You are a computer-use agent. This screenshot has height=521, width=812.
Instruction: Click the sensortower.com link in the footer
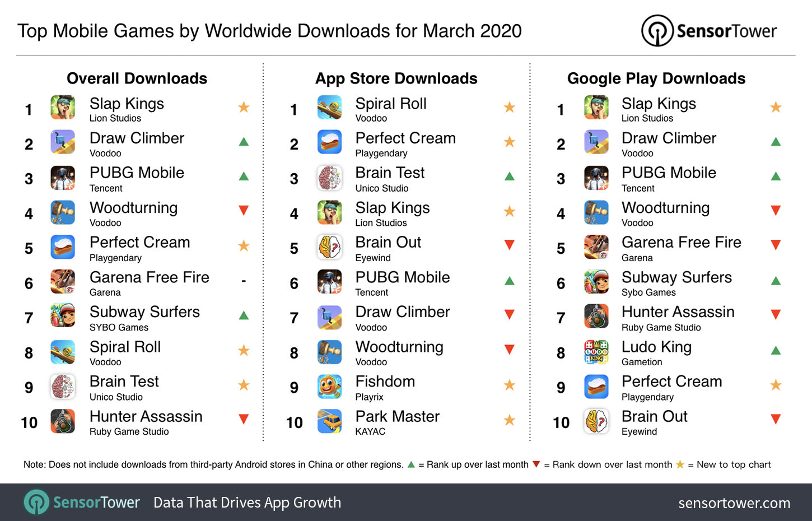pyautogui.click(x=734, y=503)
